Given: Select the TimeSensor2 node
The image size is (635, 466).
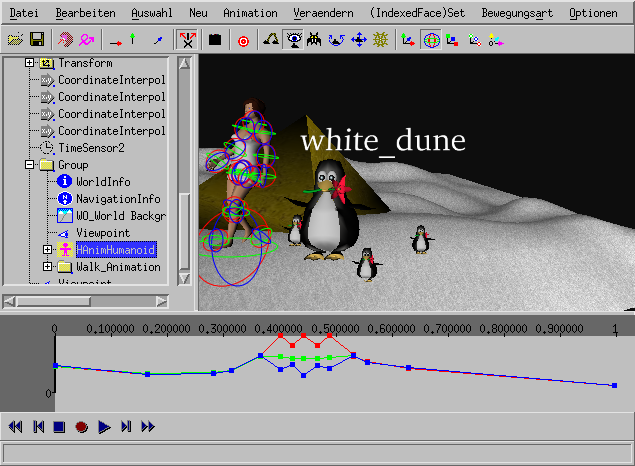Looking at the screenshot, I should coord(91,148).
